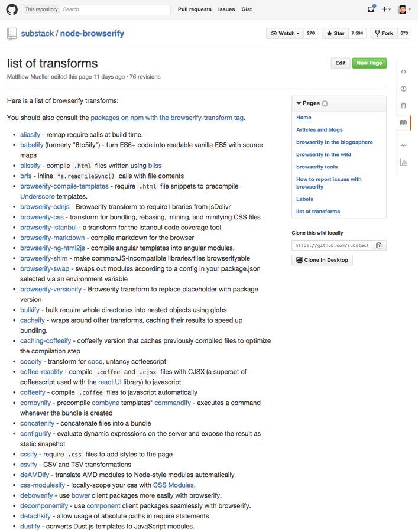Open the Graphs sidebar icon

(x=403, y=162)
